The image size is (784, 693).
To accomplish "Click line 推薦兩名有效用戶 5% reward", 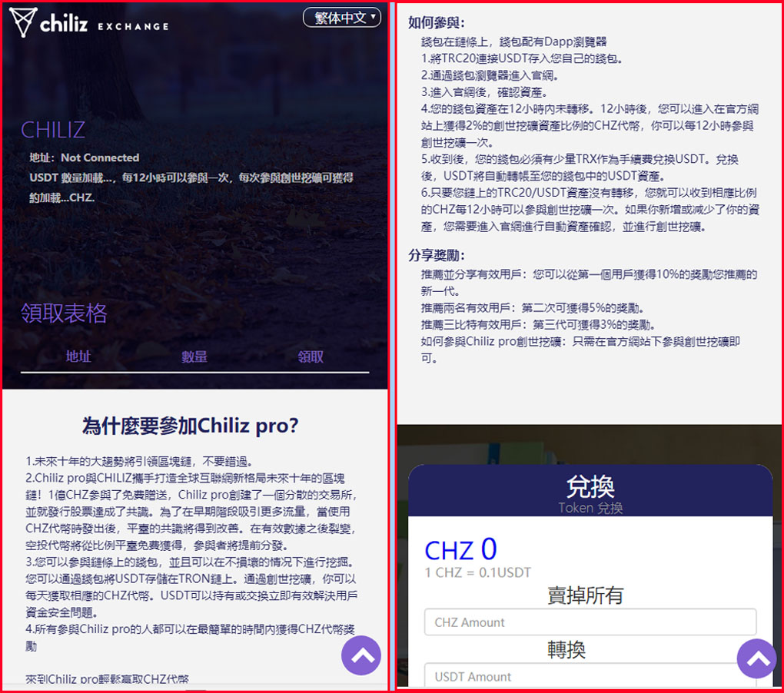I will click(x=532, y=308).
